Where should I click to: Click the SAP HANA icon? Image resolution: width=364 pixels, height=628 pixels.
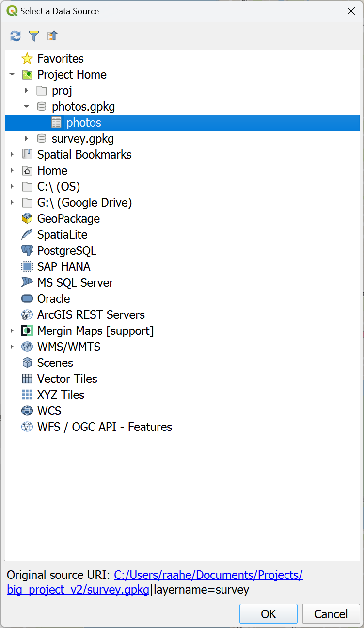coord(27,267)
